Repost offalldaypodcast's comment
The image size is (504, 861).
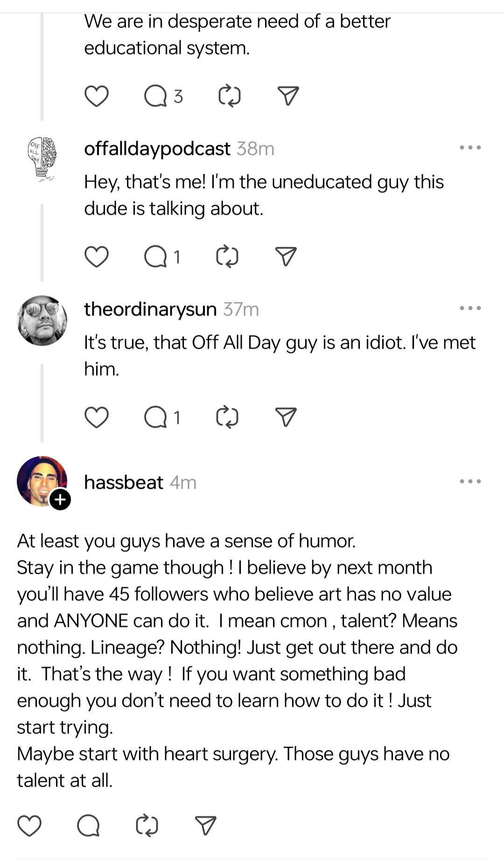(228, 256)
